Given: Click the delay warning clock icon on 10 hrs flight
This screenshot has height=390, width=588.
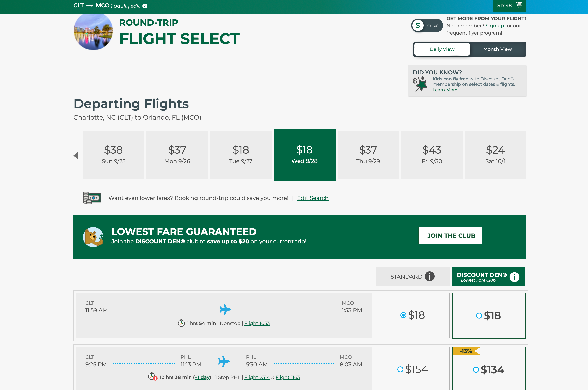Looking at the screenshot, I should pos(152,376).
